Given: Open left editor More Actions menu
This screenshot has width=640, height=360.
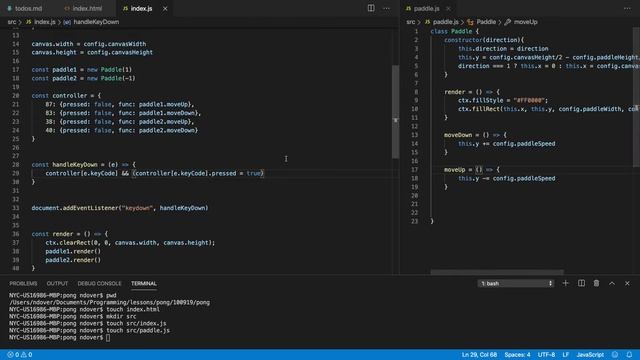Looking at the screenshot, I should click(x=386, y=8).
